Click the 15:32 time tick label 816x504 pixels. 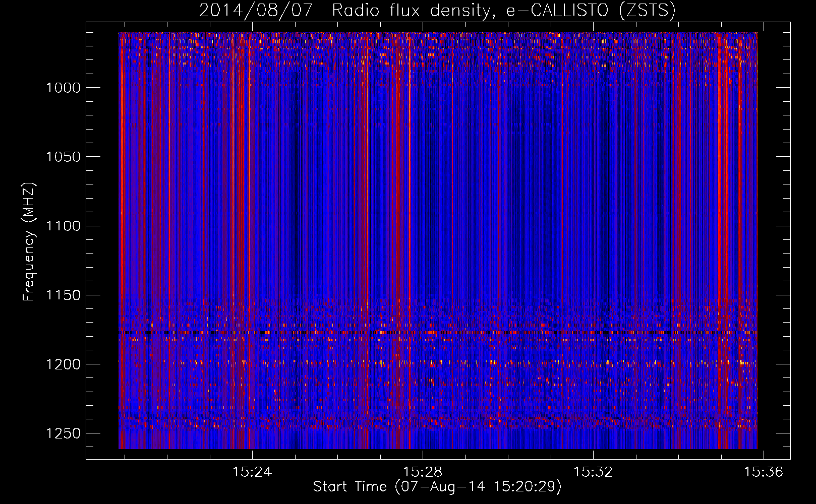pos(593,472)
